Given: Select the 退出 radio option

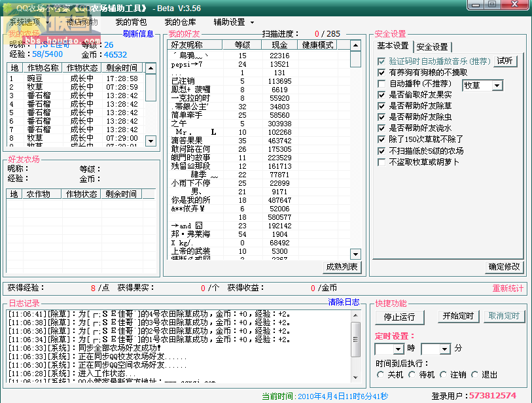Looking at the screenshot, I should 474,375.
